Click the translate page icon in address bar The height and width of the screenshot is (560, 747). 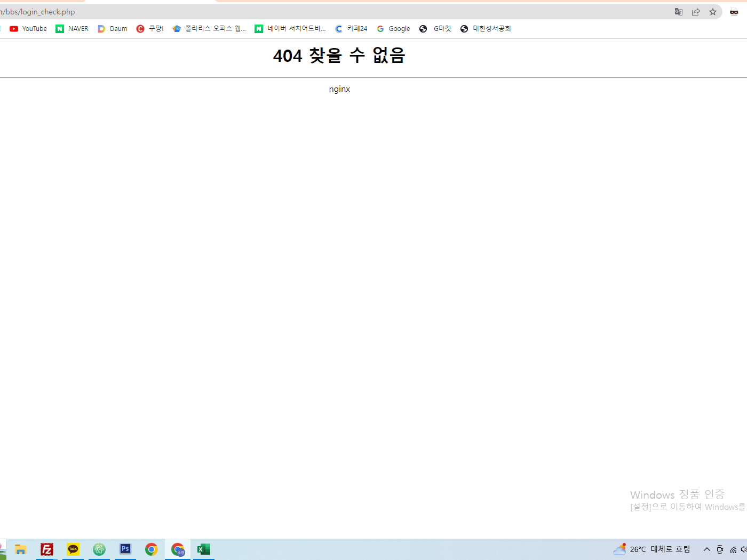point(679,12)
